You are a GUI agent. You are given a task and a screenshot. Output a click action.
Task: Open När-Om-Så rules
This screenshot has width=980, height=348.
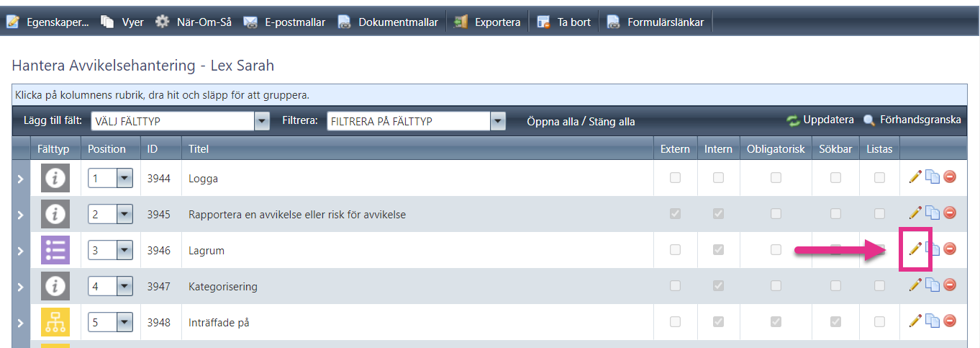pos(194,22)
